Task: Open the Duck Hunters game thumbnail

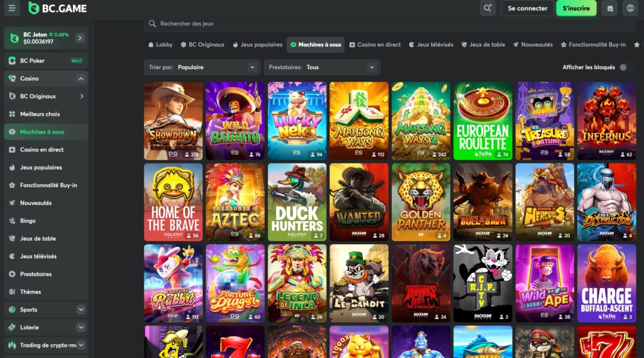Action: [x=297, y=202]
